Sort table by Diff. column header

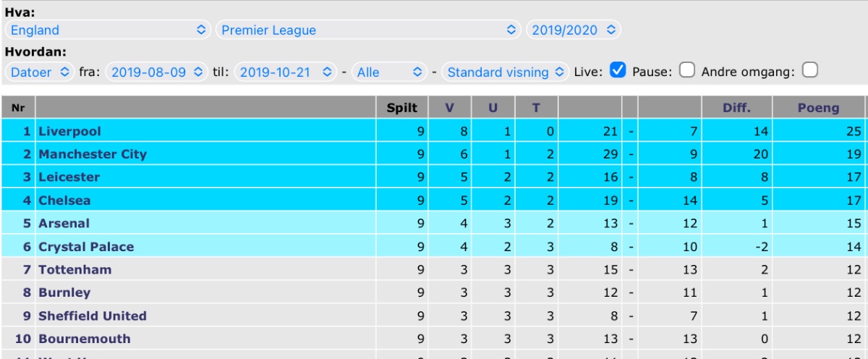tap(737, 108)
